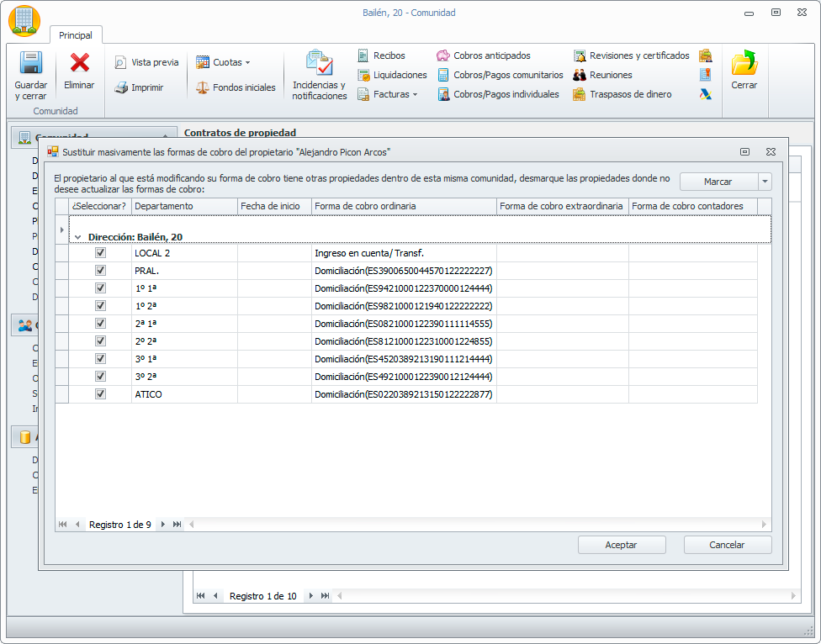
Task: Open the dropdown arrow beside Marcar
Action: click(765, 182)
